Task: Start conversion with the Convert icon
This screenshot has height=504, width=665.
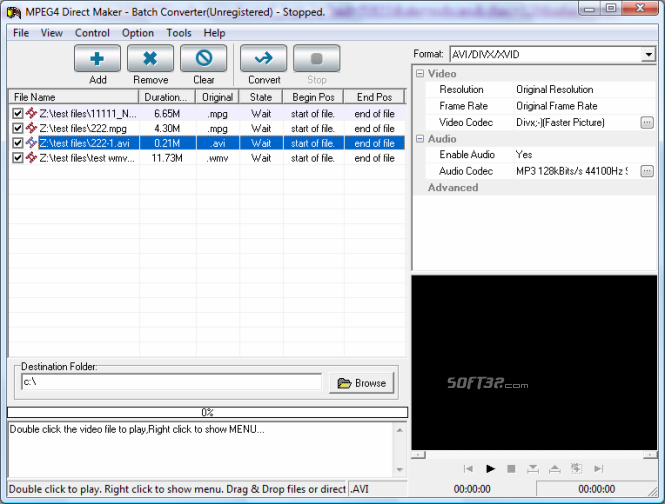Action: coord(264,59)
